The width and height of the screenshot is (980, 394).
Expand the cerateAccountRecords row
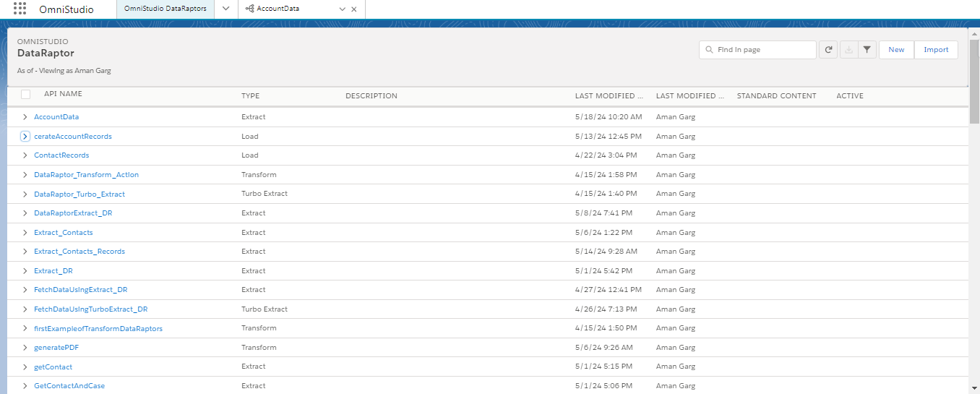[x=25, y=137]
